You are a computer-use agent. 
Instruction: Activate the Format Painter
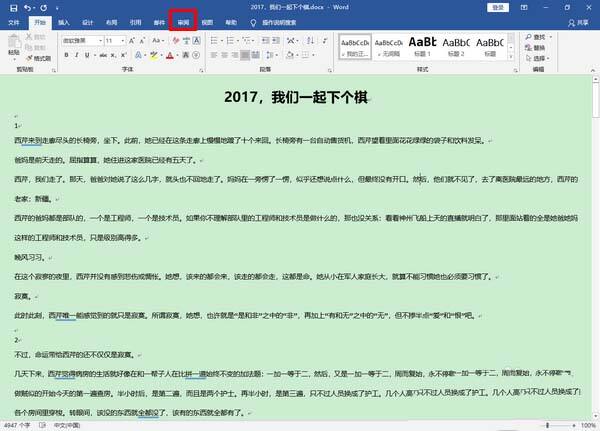click(38, 58)
